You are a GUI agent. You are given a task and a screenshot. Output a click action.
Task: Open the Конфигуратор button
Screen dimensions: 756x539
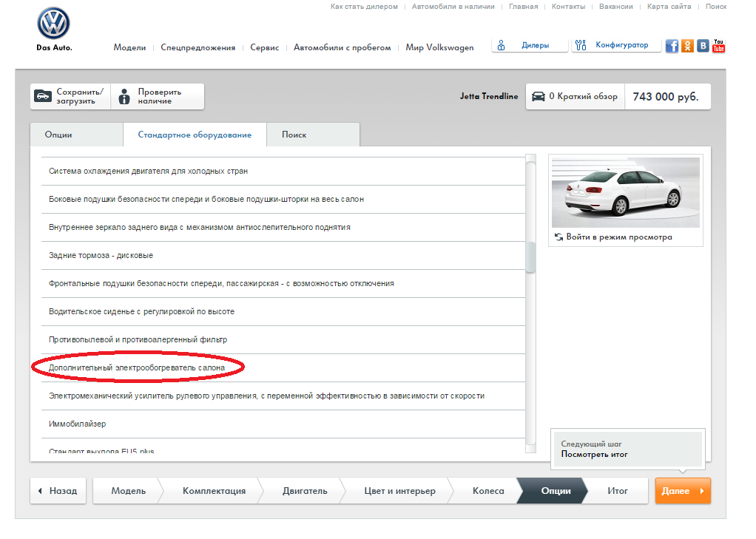point(615,45)
